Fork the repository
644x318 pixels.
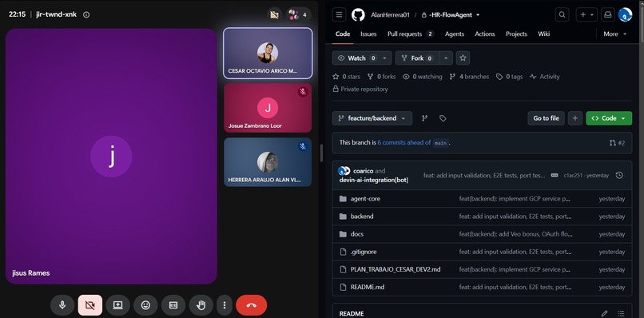417,58
